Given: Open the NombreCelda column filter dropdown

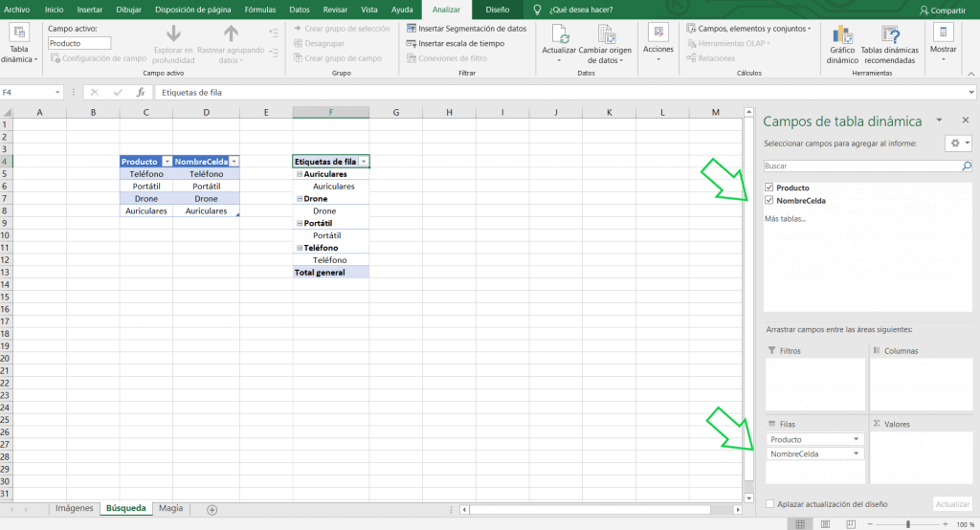Looking at the screenshot, I should [234, 162].
